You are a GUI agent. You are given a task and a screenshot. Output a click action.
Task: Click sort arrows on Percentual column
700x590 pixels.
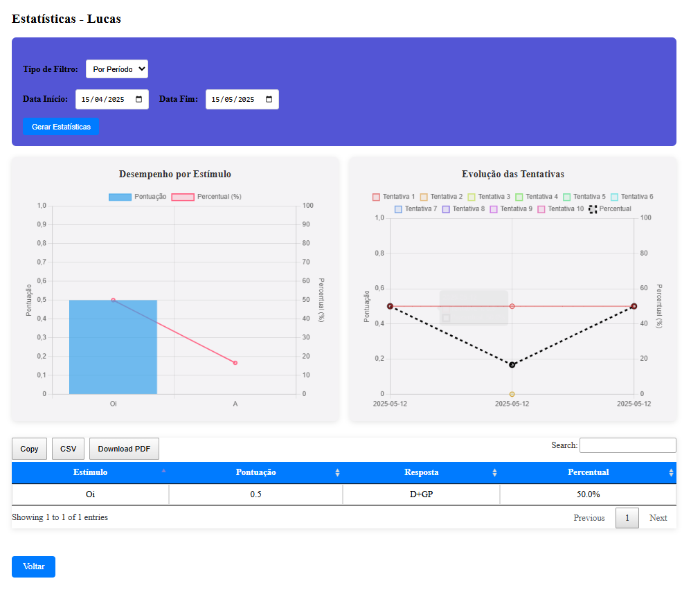(x=671, y=473)
